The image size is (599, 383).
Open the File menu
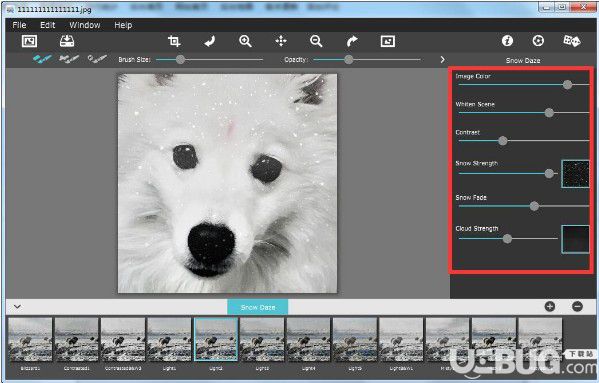[19, 25]
